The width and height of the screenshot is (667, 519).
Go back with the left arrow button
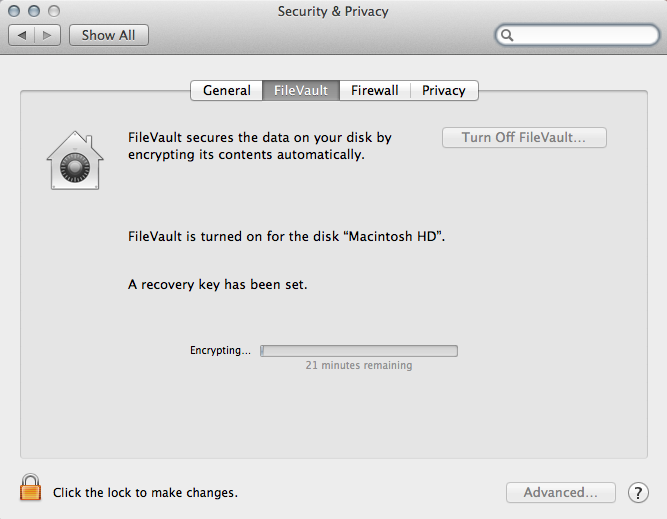coord(22,35)
